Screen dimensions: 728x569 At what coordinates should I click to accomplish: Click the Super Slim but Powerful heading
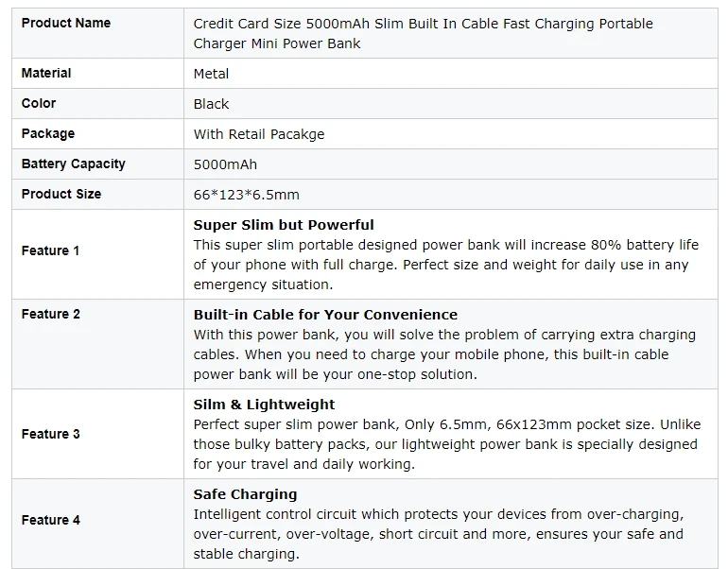284,225
